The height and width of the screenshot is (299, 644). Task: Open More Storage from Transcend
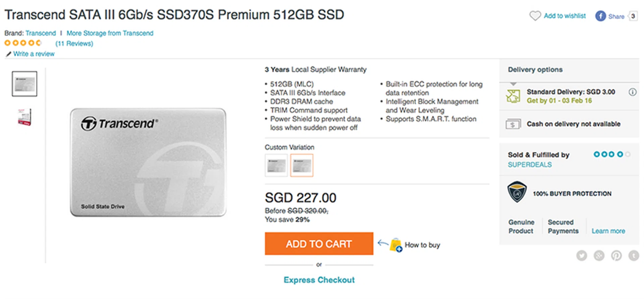[x=110, y=33]
